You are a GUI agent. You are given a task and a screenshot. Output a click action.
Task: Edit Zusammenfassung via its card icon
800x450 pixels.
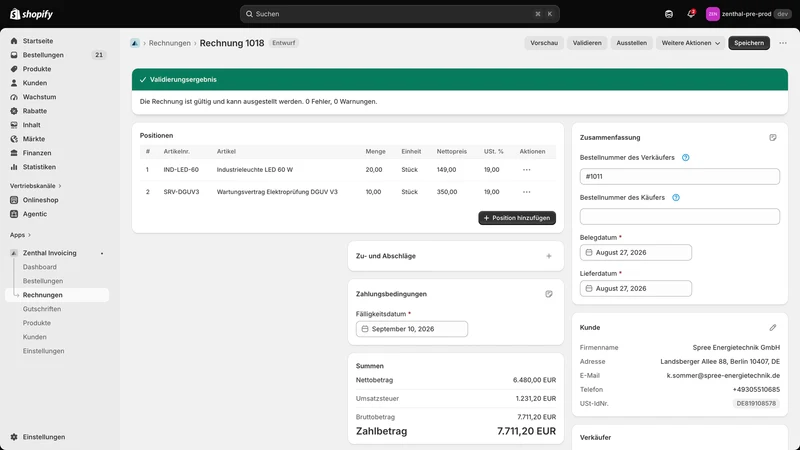coord(773,137)
